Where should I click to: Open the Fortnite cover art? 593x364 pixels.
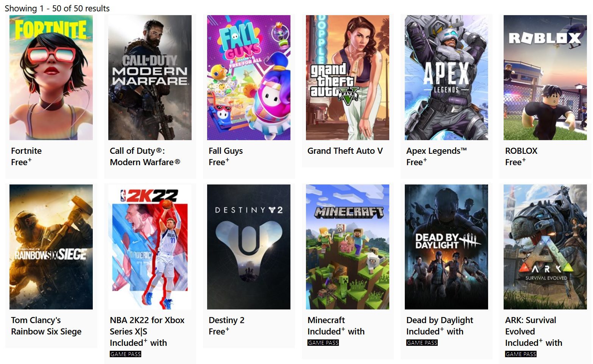pos(51,78)
